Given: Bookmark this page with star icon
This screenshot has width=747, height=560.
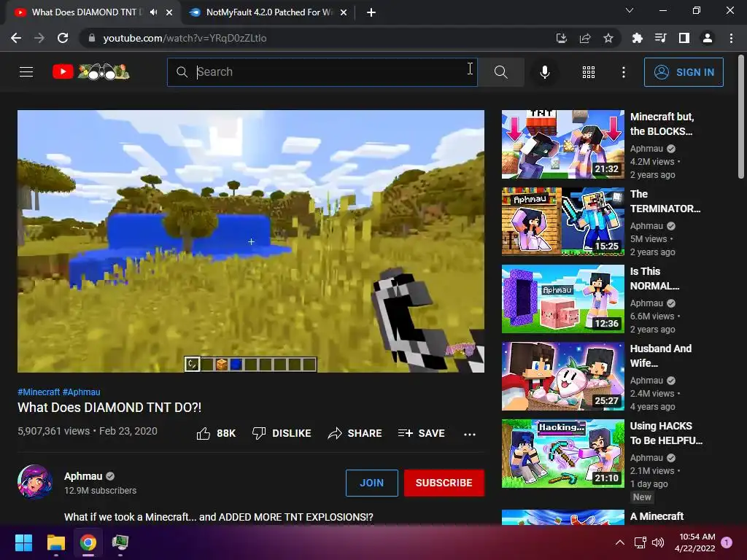Looking at the screenshot, I should click(x=608, y=38).
